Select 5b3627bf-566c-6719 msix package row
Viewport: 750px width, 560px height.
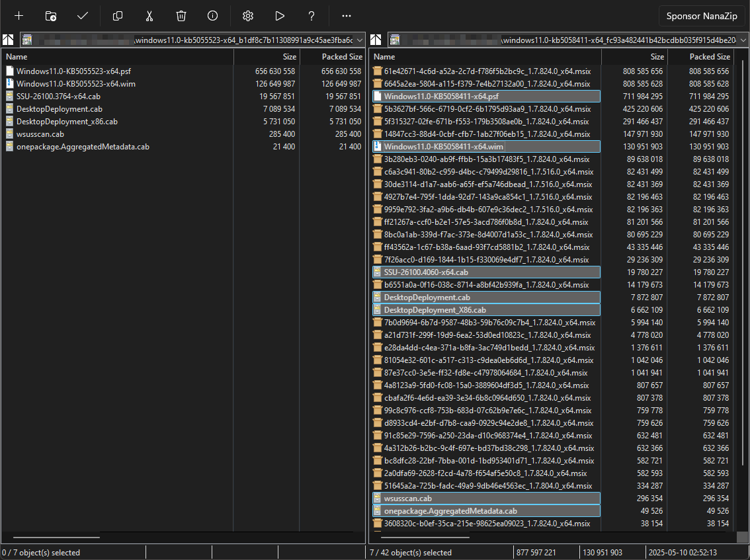[552, 109]
